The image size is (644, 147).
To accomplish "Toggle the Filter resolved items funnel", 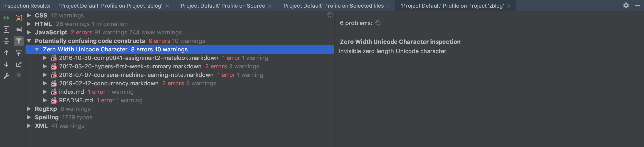I will coord(19,41).
